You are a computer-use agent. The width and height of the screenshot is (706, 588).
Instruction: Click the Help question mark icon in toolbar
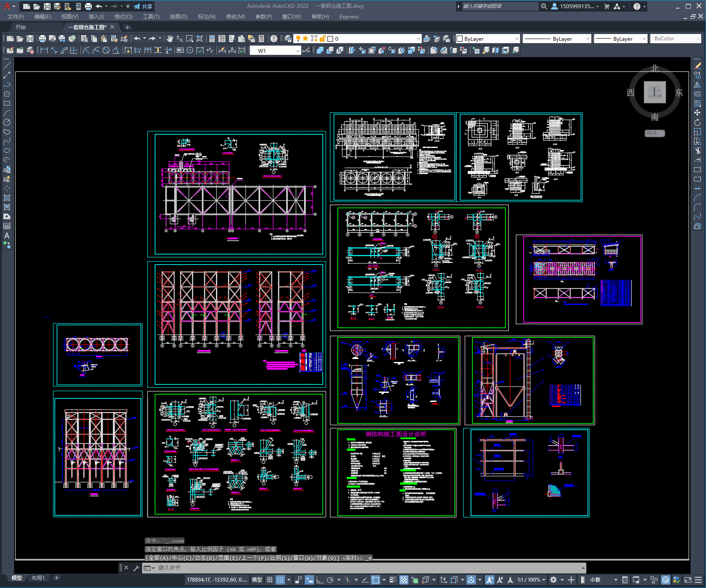pos(274,39)
